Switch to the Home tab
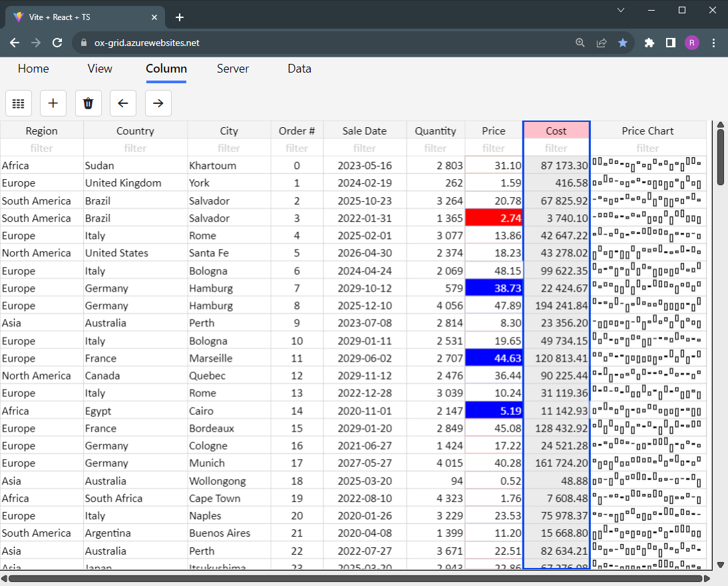 [33, 69]
